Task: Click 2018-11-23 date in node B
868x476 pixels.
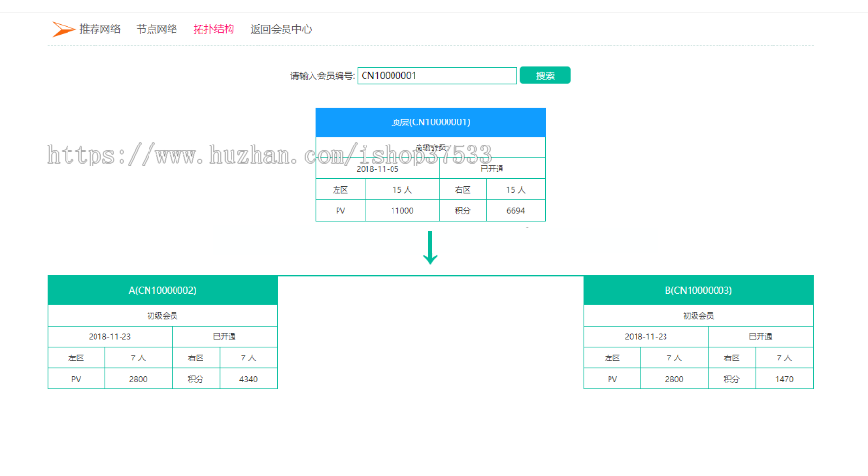Action: point(645,336)
